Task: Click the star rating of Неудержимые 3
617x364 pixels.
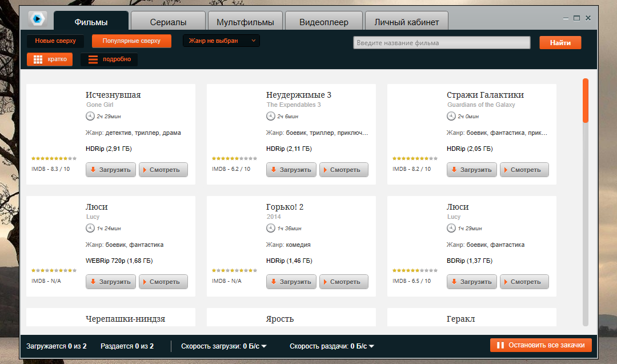Action: coord(234,158)
